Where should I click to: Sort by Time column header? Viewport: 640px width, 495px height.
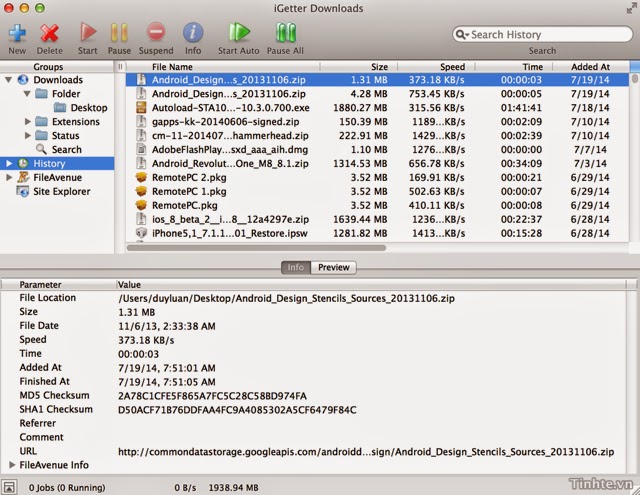[513, 67]
